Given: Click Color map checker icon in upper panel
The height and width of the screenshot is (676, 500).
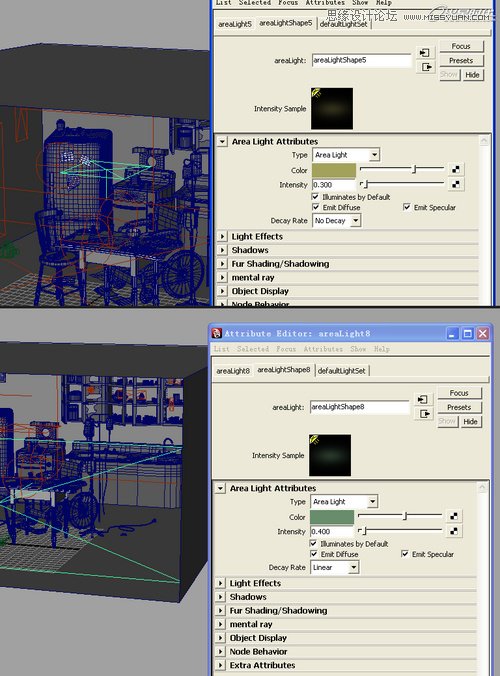Looking at the screenshot, I should pyautogui.click(x=456, y=169).
